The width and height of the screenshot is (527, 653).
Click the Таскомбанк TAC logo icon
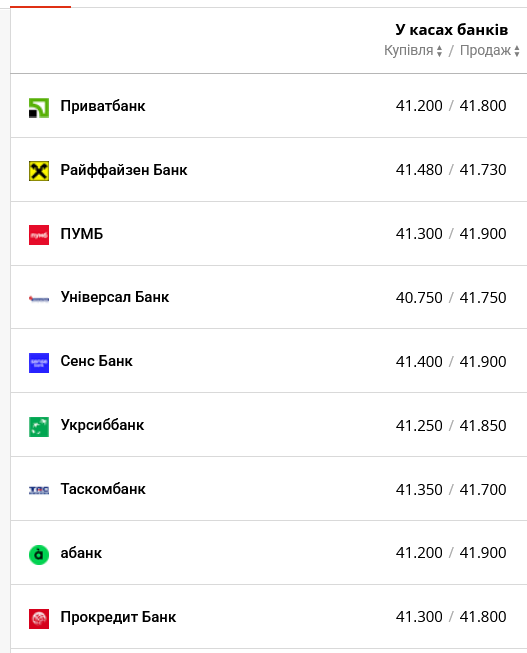39,490
